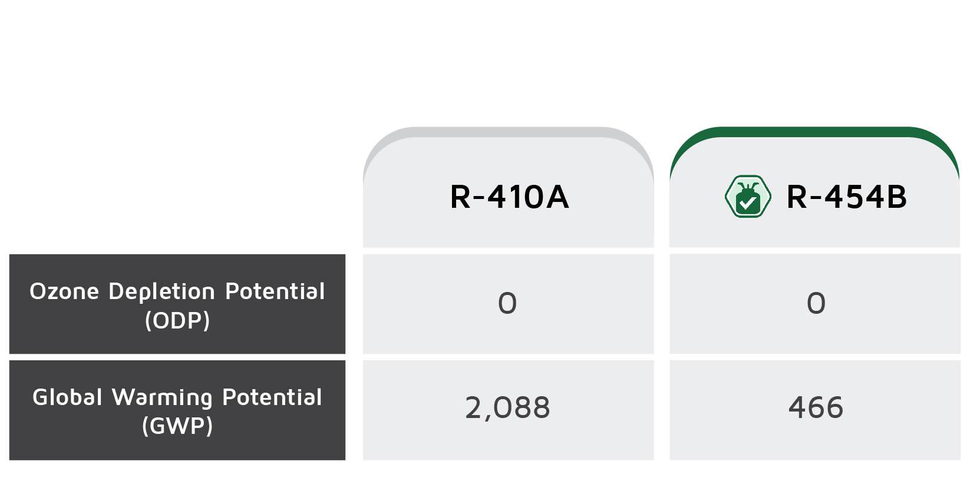This screenshot has width=980, height=491.
Task: Click the word Ozone in the row label
Action: point(64,291)
